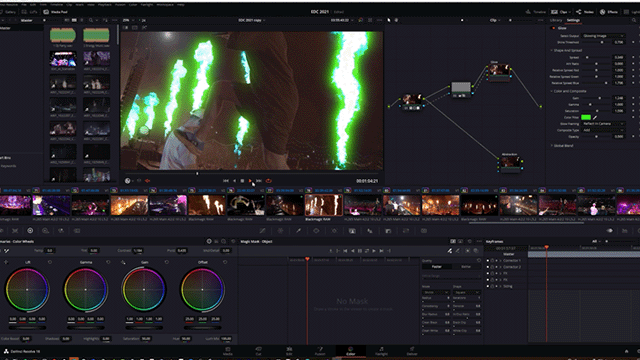Pick black point for Lift wheel
Image resolution: width=640 pixels, height=360 pixels.
coord(6,262)
